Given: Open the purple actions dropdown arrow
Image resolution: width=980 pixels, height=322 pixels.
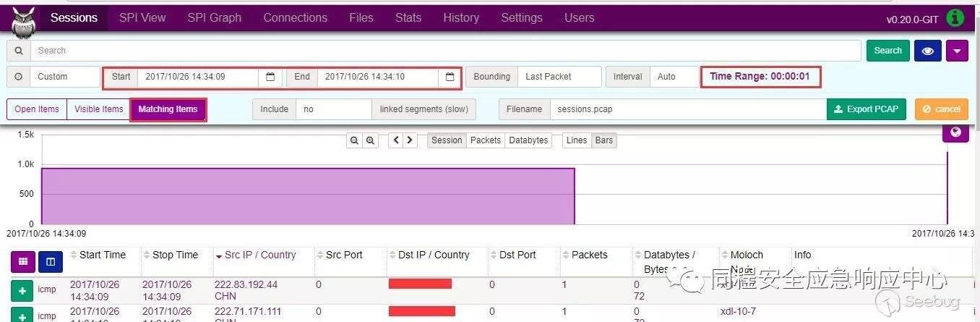Looking at the screenshot, I should point(957,51).
